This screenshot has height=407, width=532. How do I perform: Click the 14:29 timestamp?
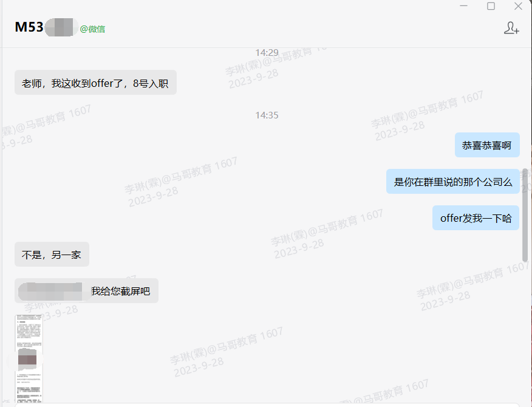(x=267, y=53)
